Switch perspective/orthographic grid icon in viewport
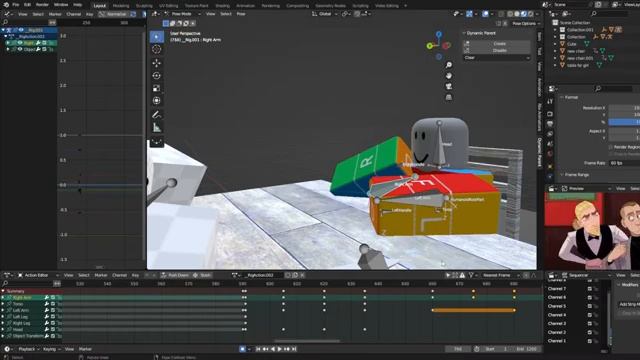640x360 pixels. click(x=449, y=97)
